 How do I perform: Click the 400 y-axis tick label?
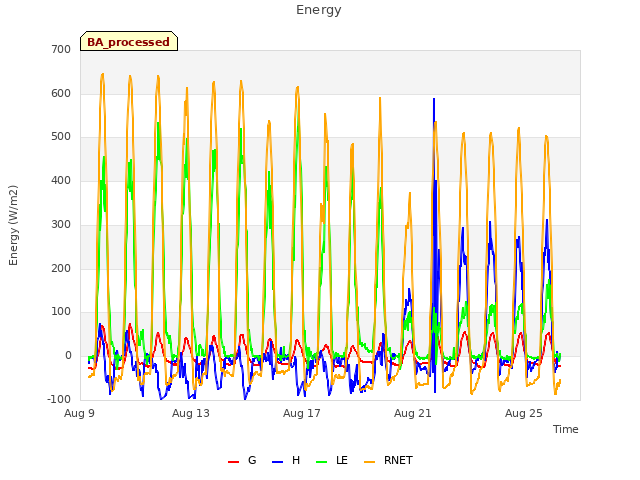61,180
